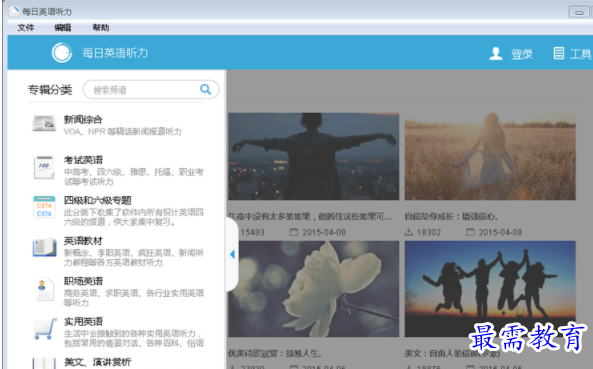Viewport: 593px width, 369px height.
Task: Open the 工具 tools link
Action: tap(580, 54)
